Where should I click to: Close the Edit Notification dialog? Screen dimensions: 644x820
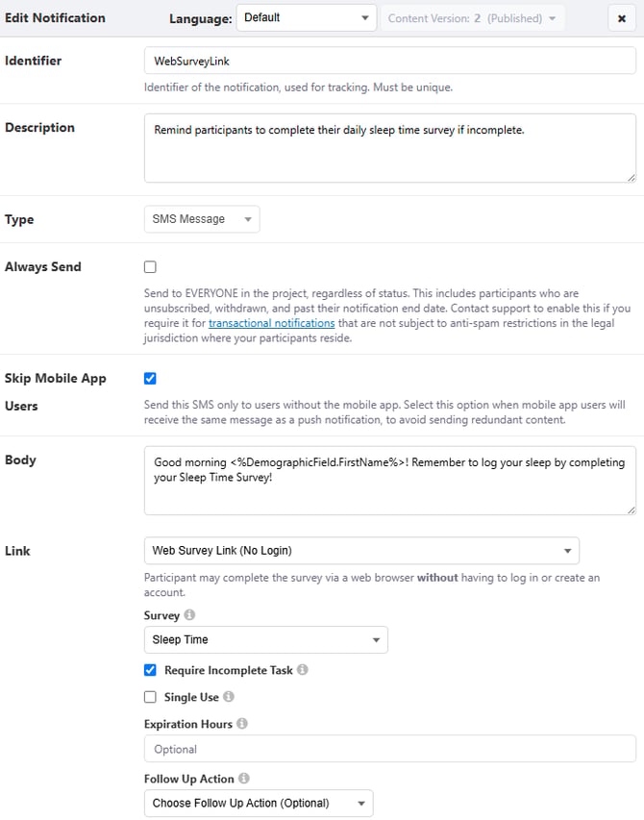(x=622, y=18)
